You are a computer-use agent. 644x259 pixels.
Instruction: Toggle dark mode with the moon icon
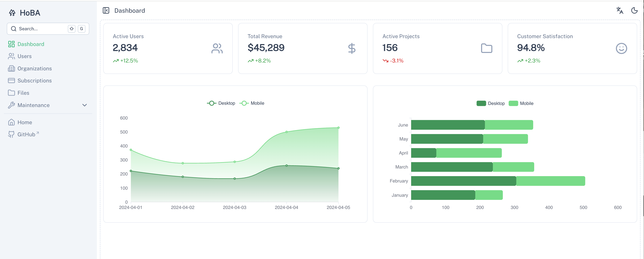tap(634, 10)
